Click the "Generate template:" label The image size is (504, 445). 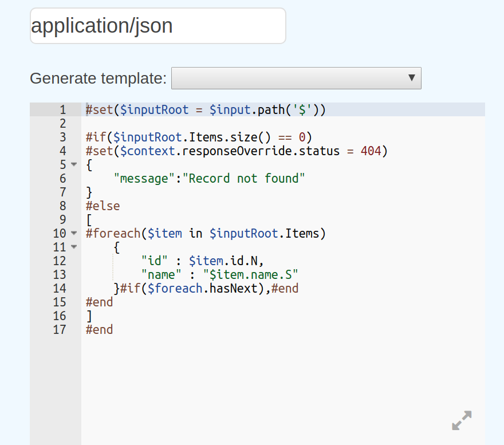(x=99, y=78)
